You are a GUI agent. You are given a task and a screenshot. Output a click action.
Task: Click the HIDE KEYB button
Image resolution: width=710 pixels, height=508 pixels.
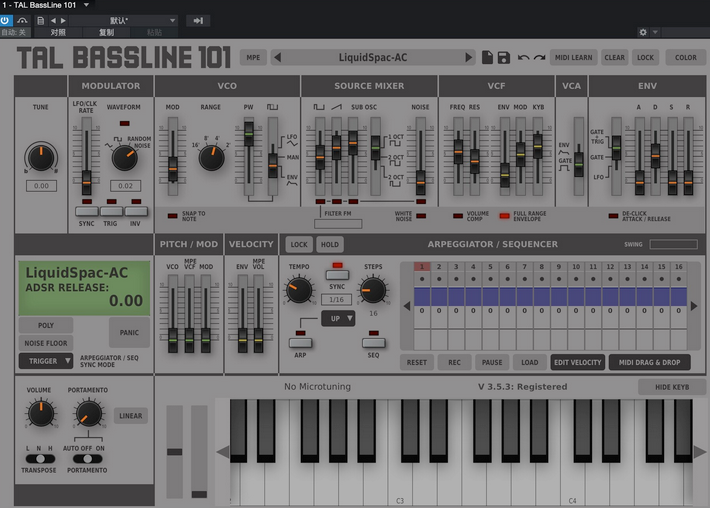point(672,387)
